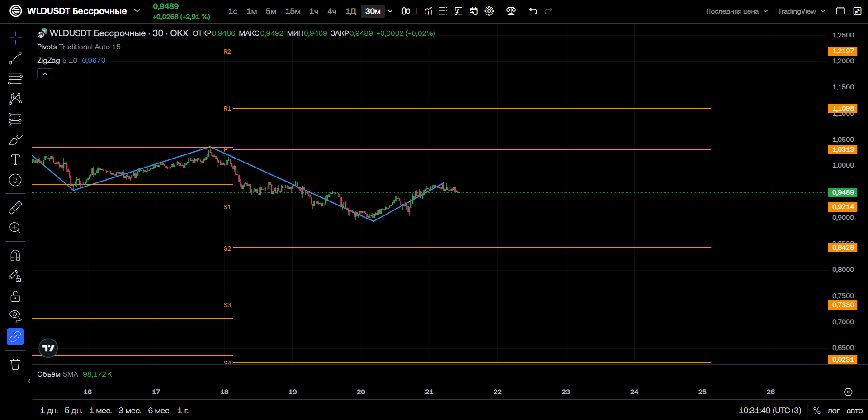The image size is (868, 420).
Task: Set the range to 1 дн.
Action: point(49,411)
